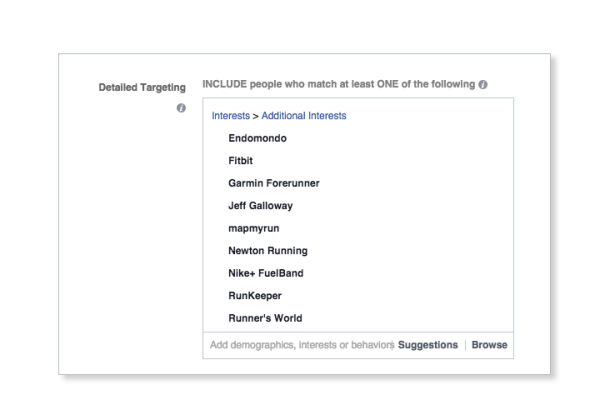Select the mapmyrun interest

pos(254,228)
